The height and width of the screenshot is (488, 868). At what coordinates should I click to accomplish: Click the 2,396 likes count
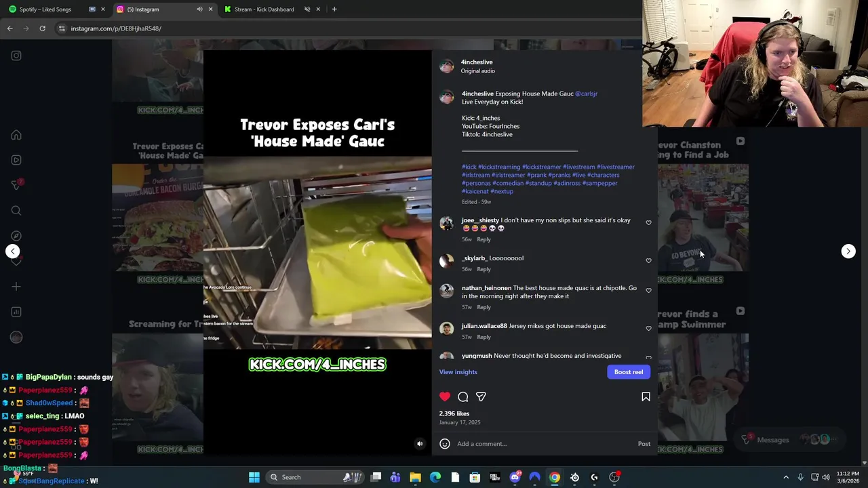point(454,413)
